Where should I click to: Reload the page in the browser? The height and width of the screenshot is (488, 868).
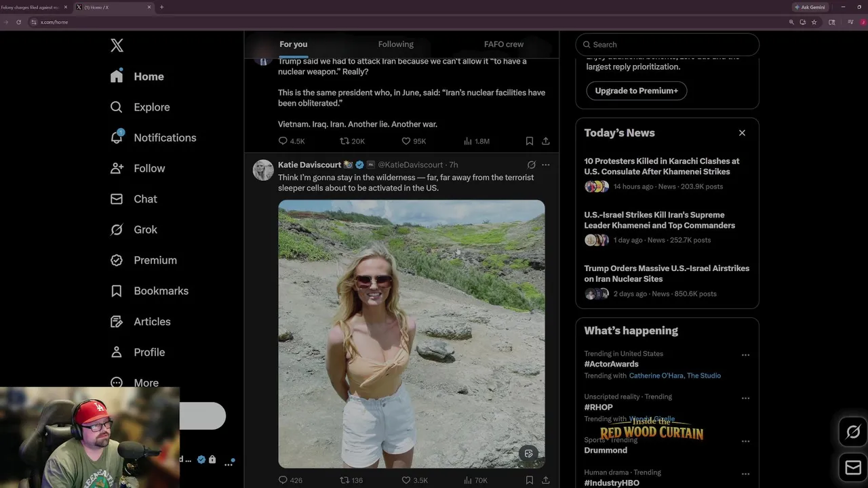[x=18, y=22]
